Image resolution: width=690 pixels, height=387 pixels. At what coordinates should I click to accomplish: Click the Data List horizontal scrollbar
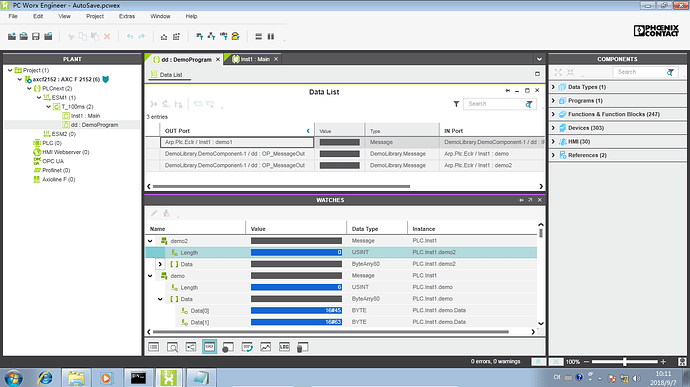pyautogui.click(x=281, y=186)
